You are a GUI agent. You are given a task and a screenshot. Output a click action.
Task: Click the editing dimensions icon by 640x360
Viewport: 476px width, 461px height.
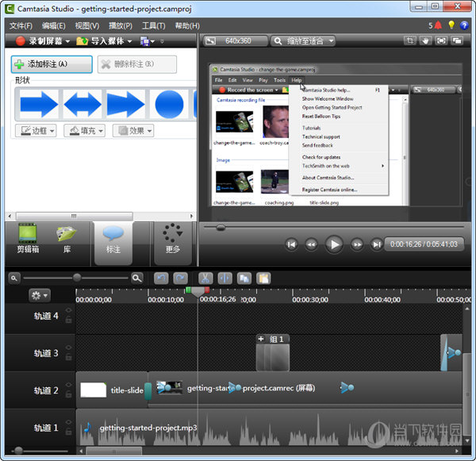[211, 40]
